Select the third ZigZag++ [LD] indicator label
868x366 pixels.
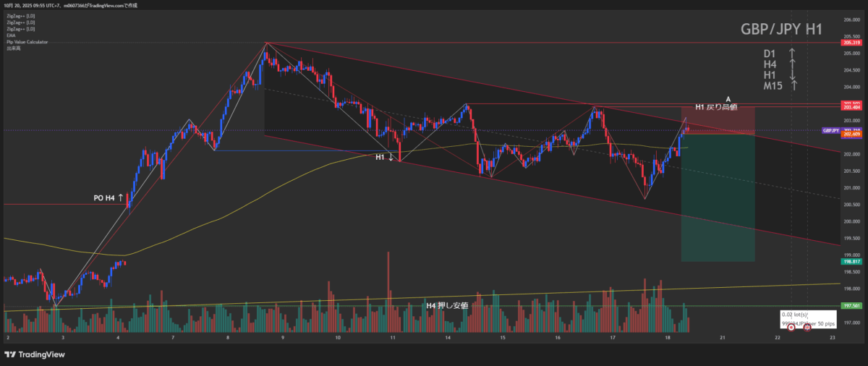point(17,29)
